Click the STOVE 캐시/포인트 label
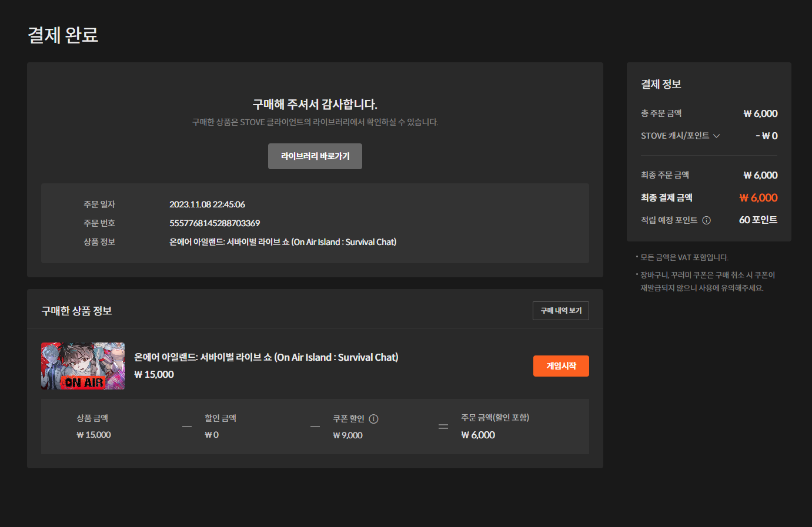Screen dimensions: 812x527 pyautogui.click(x=674, y=136)
